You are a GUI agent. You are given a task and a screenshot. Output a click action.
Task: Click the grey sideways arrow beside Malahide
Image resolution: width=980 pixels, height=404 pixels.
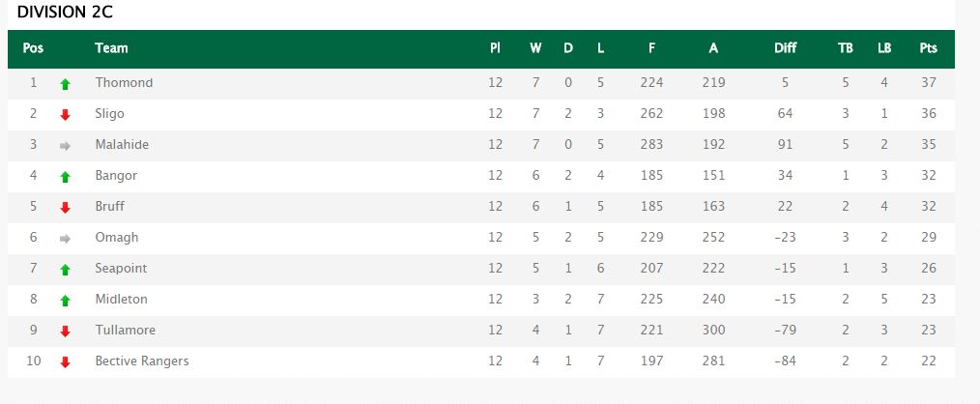[66, 146]
